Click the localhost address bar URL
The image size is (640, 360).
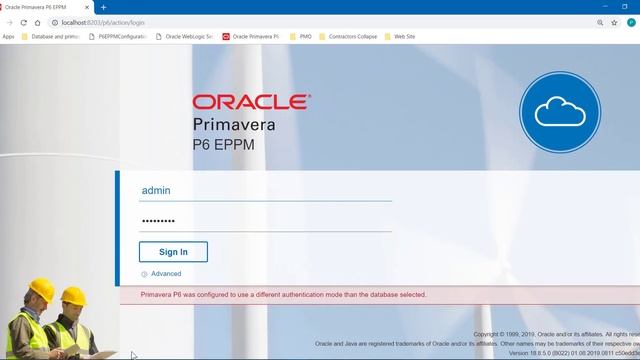[x=103, y=23]
